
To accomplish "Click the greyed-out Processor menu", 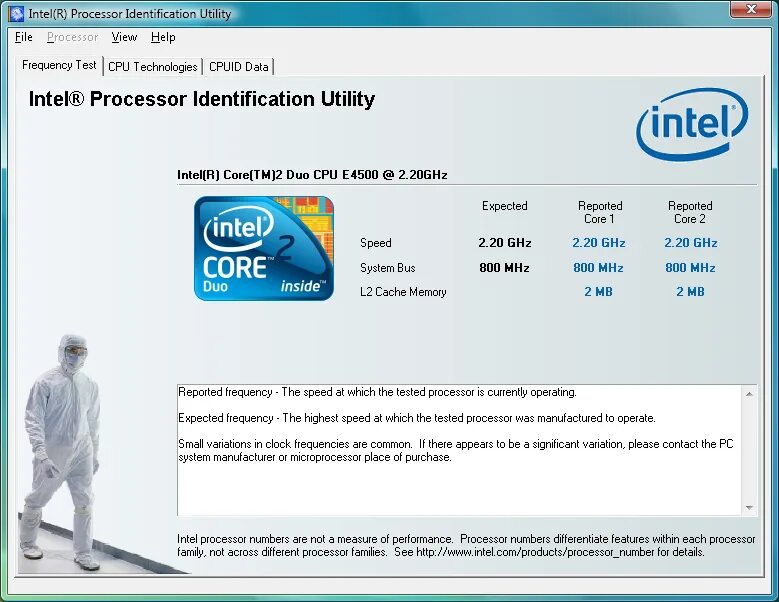I will pyautogui.click(x=72, y=37).
